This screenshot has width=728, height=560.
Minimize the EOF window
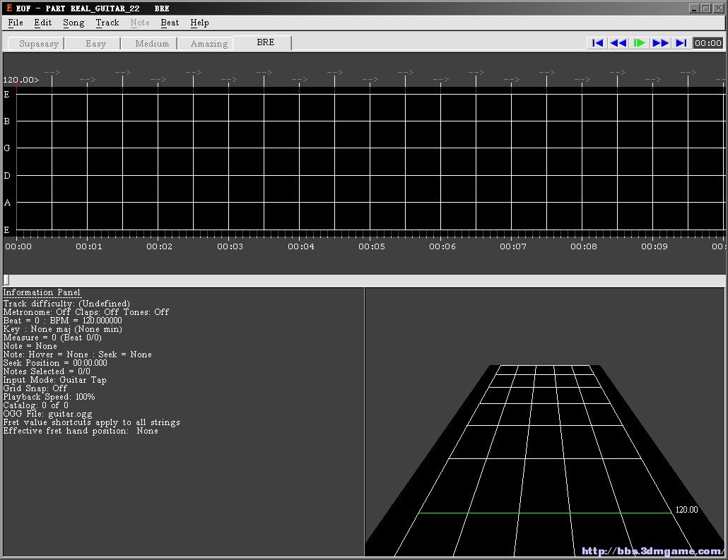695,8
